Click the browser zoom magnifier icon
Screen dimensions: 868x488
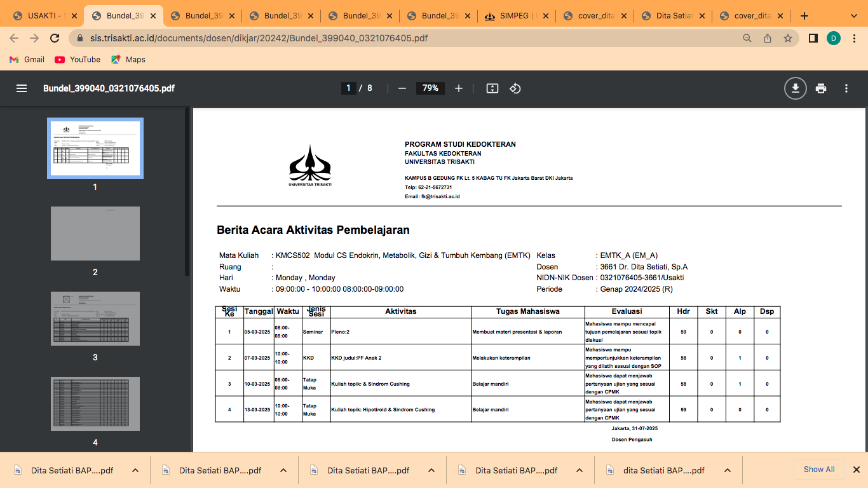point(747,38)
